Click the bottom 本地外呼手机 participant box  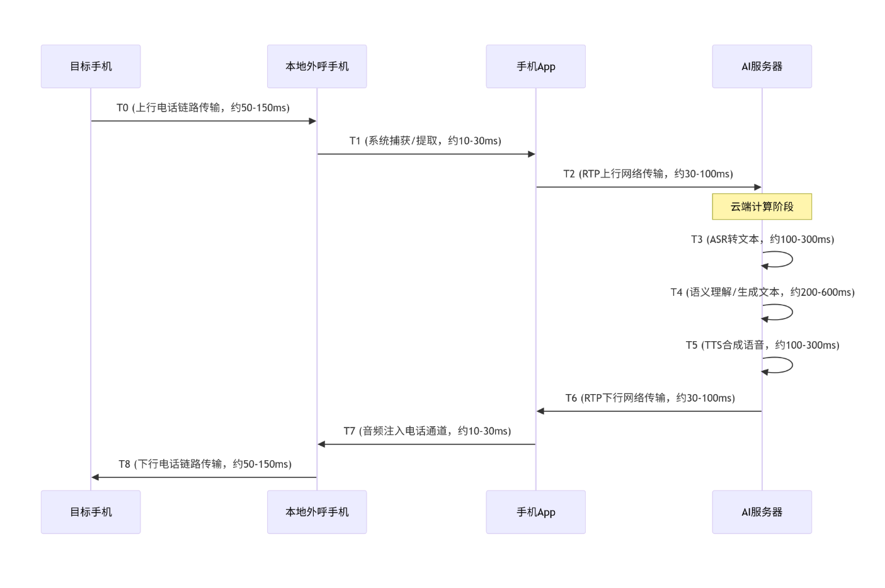coord(317,512)
